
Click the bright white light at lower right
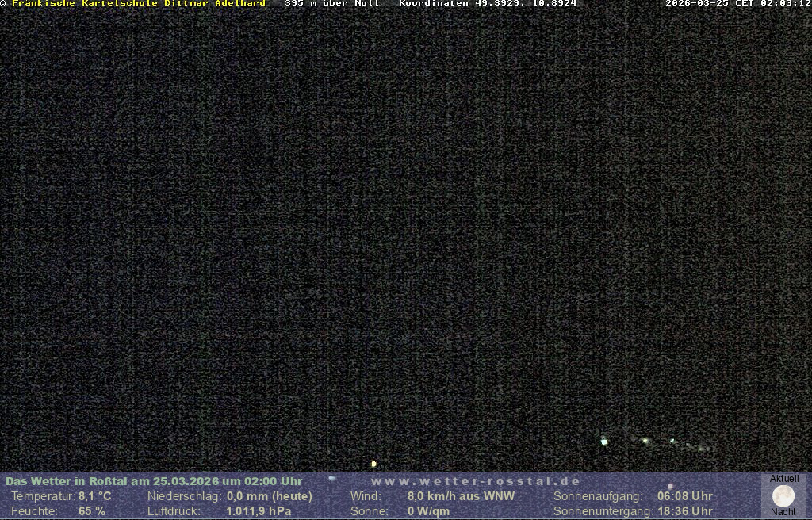pos(604,442)
